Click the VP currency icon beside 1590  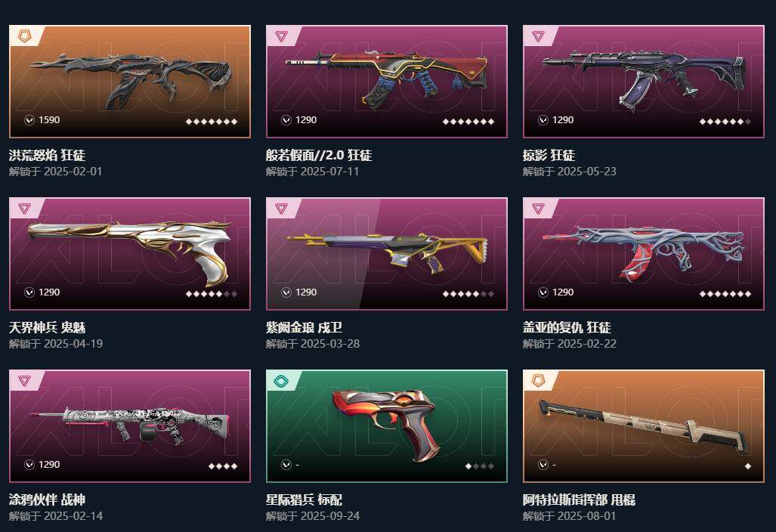[29, 119]
